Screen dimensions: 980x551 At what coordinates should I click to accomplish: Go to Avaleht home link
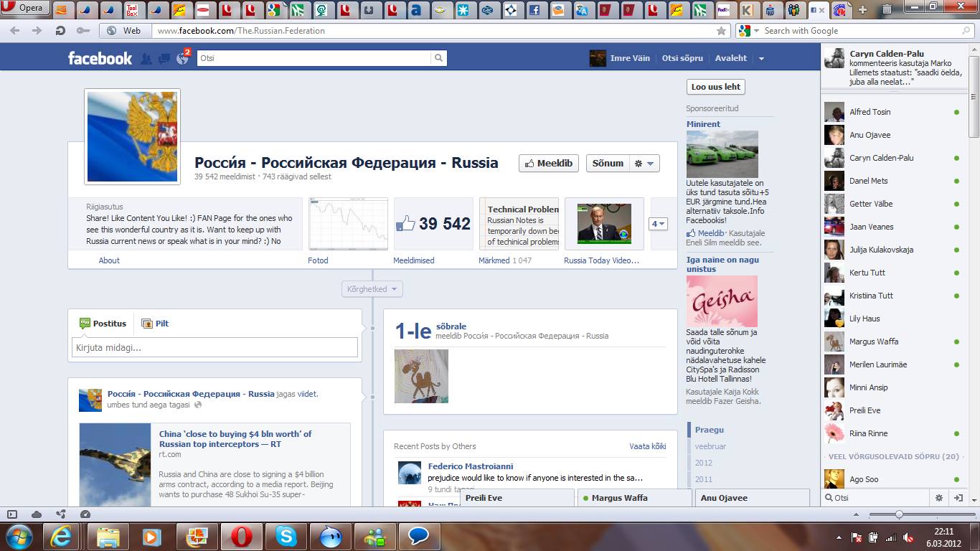[731, 58]
